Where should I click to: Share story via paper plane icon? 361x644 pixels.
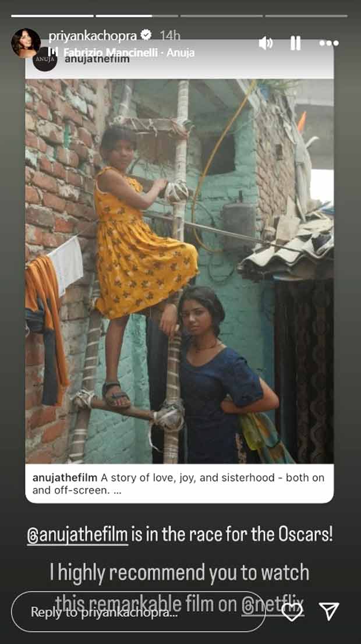[329, 611]
